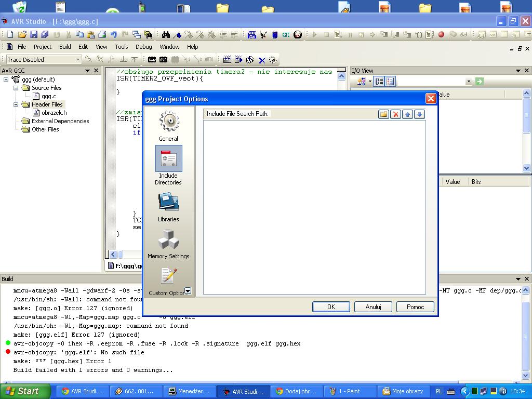The image size is (532, 399).
Task: Open AVR GCC panel dropdown arrow
Action: 87,71
